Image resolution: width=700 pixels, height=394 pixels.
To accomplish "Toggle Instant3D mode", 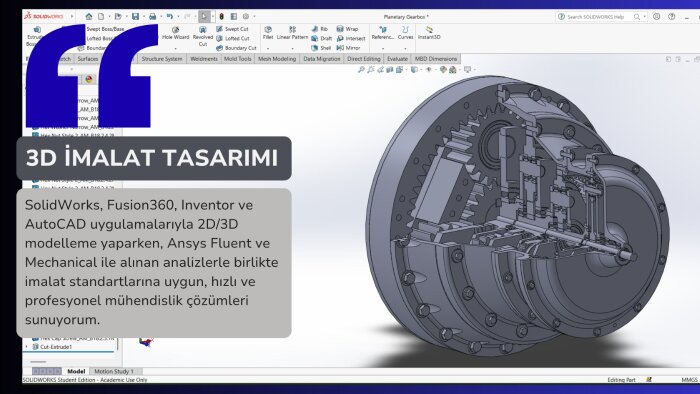I will 429,33.
